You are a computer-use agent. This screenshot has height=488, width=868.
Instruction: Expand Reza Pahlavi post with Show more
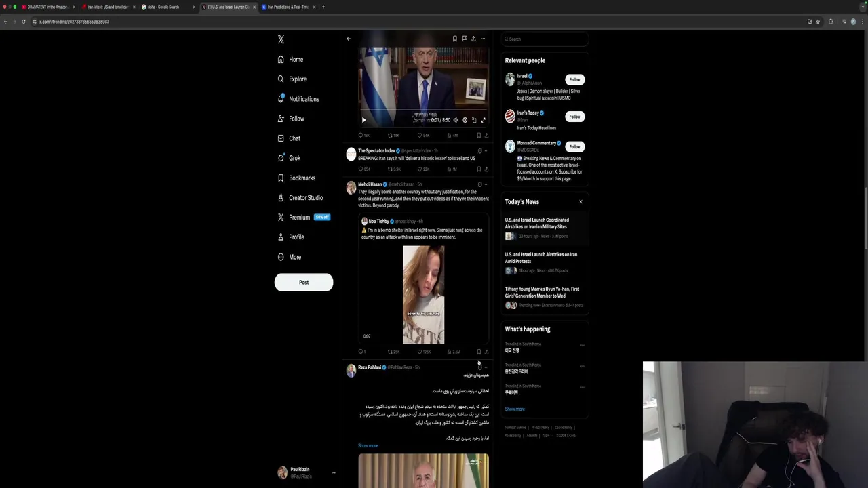pyautogui.click(x=368, y=445)
